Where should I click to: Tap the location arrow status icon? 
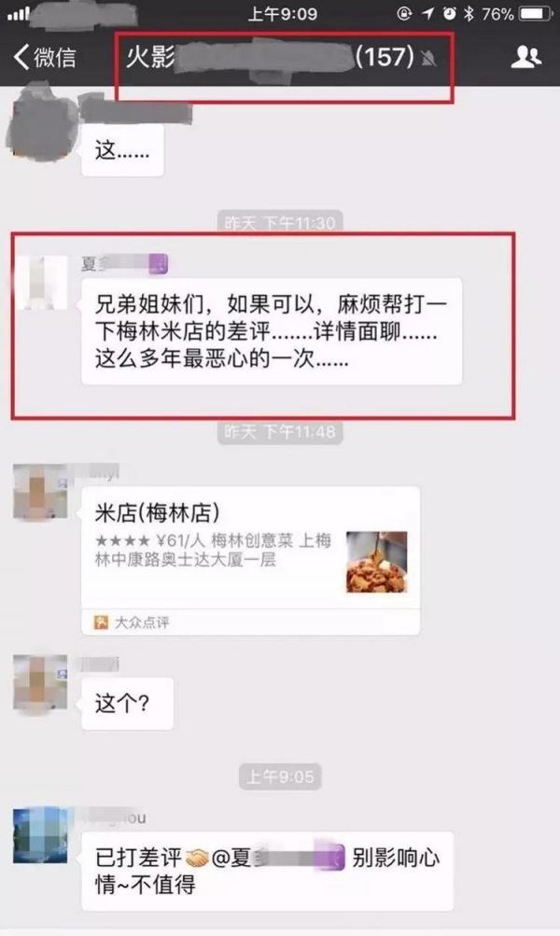(x=427, y=14)
